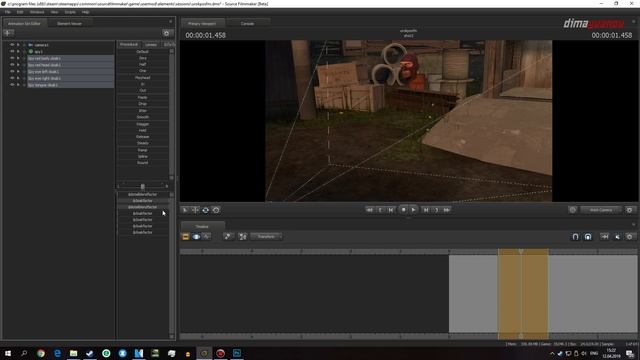
Task: Expand the Spy eye right cloak1 animation set
Action: (18, 78)
